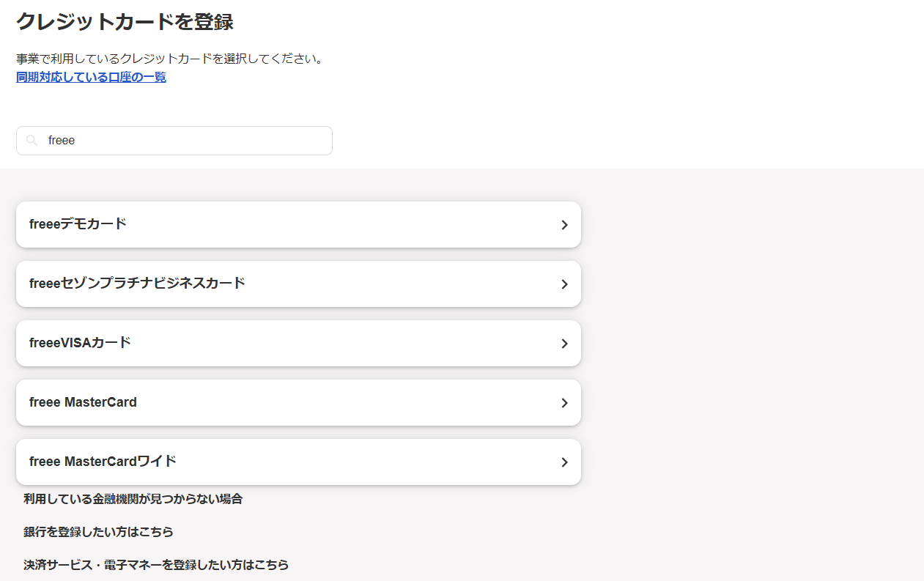Select the freee MasterCard option
Image resolution: width=924 pixels, height=581 pixels.
[298, 402]
